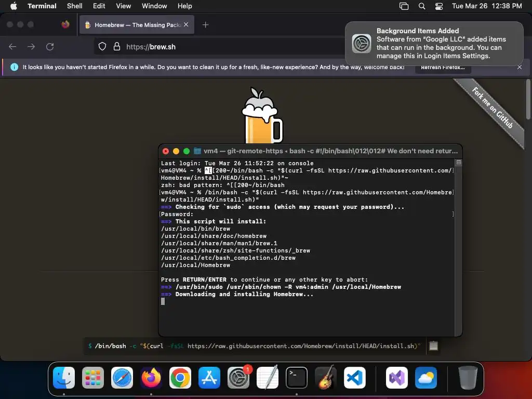
Task: Click the Refresh Firefox button
Action: tap(443, 67)
